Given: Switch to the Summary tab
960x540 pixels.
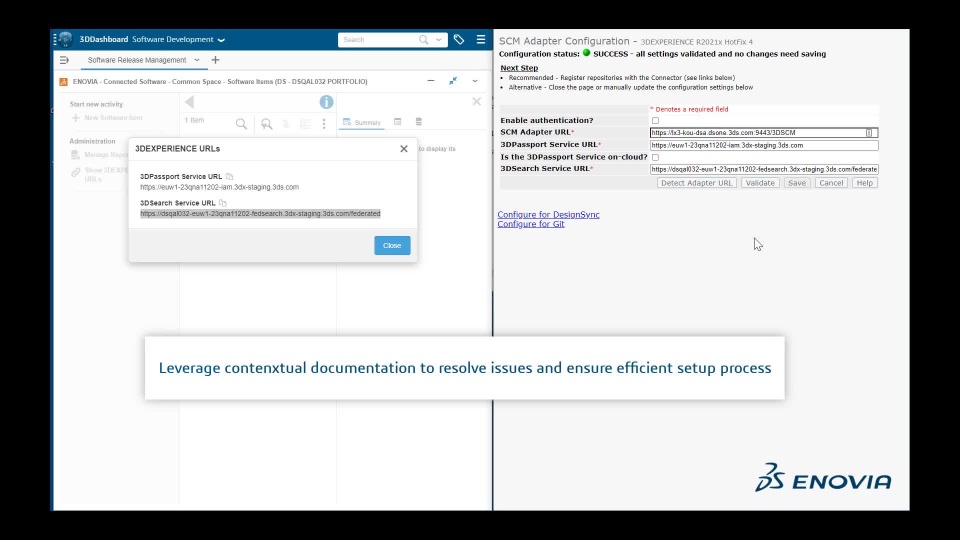Looking at the screenshot, I should (362, 122).
